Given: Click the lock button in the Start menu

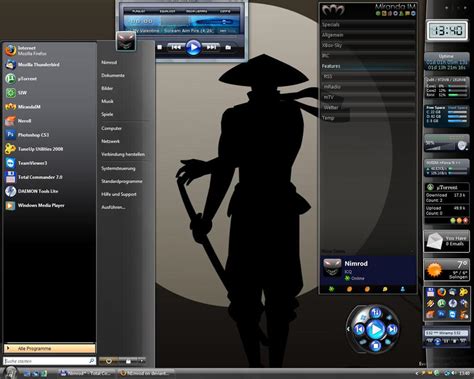Looking at the screenshot, I should pyautogui.click(x=128, y=361).
